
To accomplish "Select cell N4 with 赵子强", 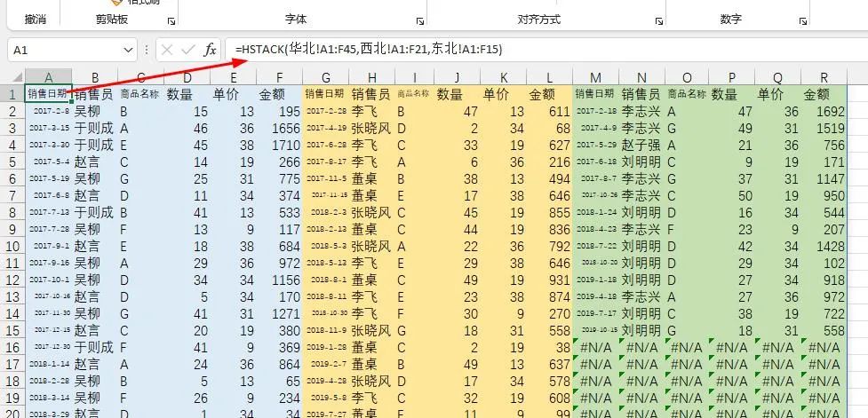I will coord(642,145).
